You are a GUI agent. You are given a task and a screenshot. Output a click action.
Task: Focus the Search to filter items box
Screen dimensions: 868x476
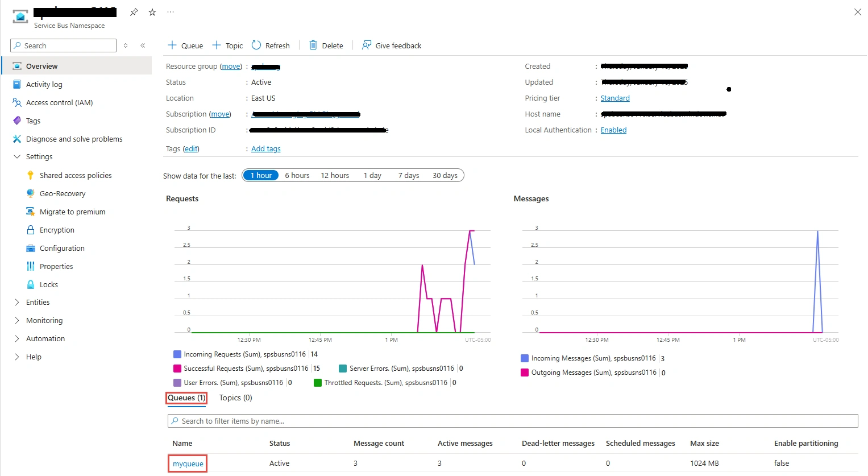coord(513,421)
